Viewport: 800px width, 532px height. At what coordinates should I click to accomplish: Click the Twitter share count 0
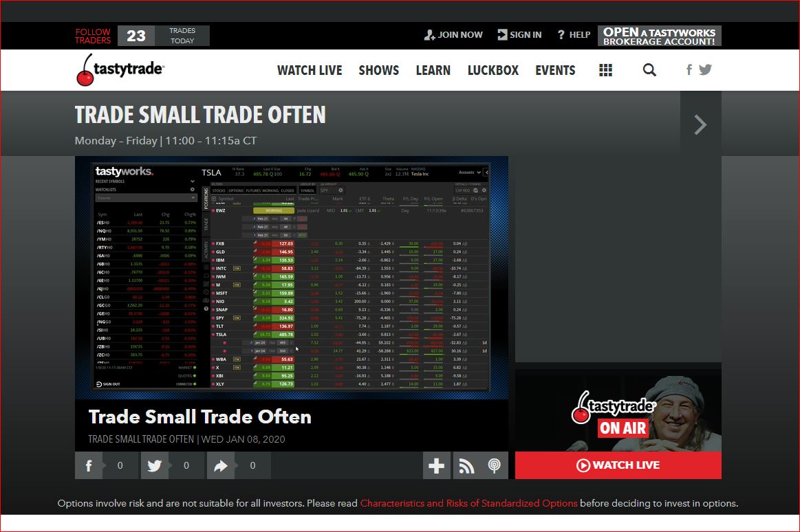[186, 465]
